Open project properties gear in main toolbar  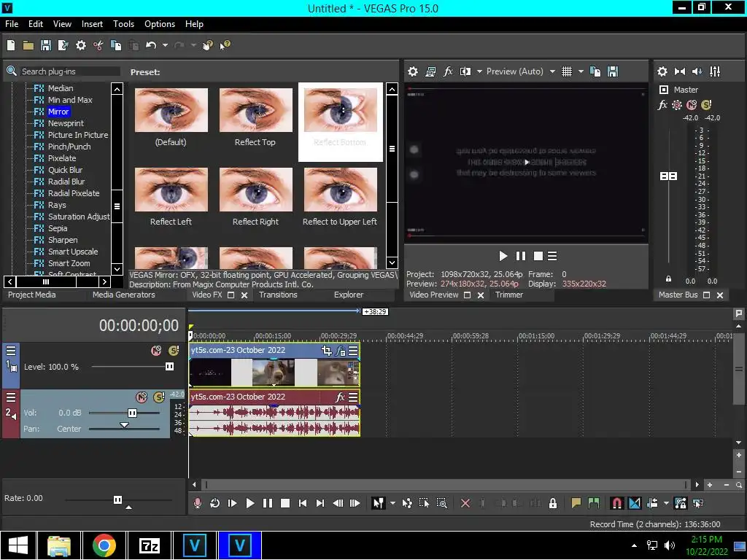pyautogui.click(x=81, y=45)
